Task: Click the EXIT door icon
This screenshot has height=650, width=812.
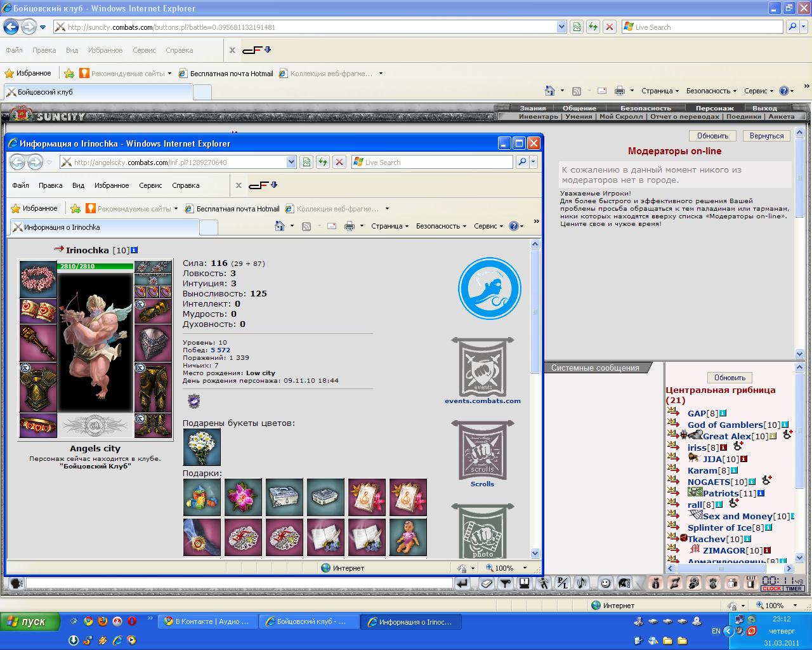Action: (x=751, y=583)
